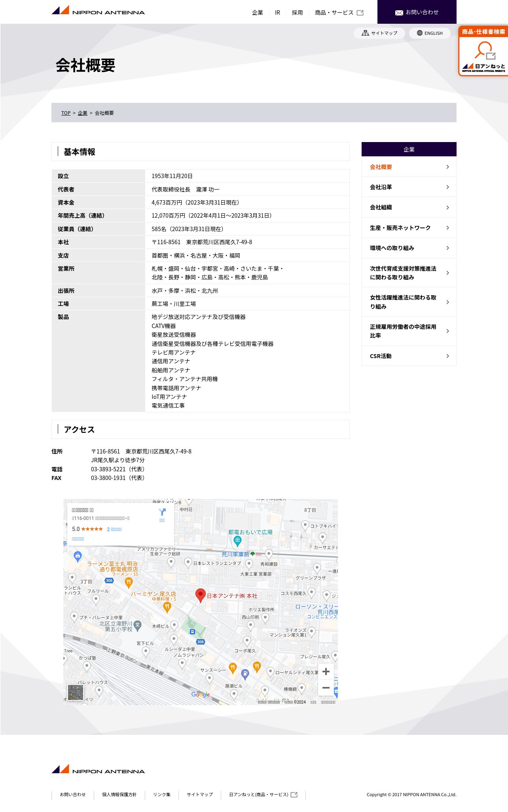
Task: Click the Google logo on map
Action: (x=201, y=694)
